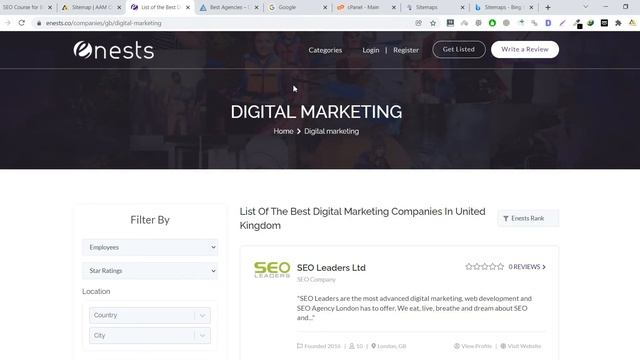Click the Register link
The width and height of the screenshot is (640, 360).
tap(406, 50)
